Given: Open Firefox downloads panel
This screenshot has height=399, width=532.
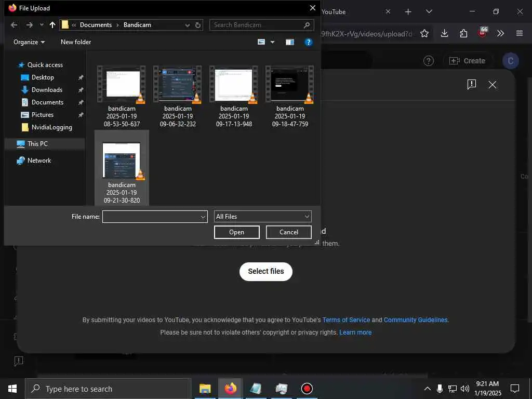Looking at the screenshot, I should (x=445, y=33).
